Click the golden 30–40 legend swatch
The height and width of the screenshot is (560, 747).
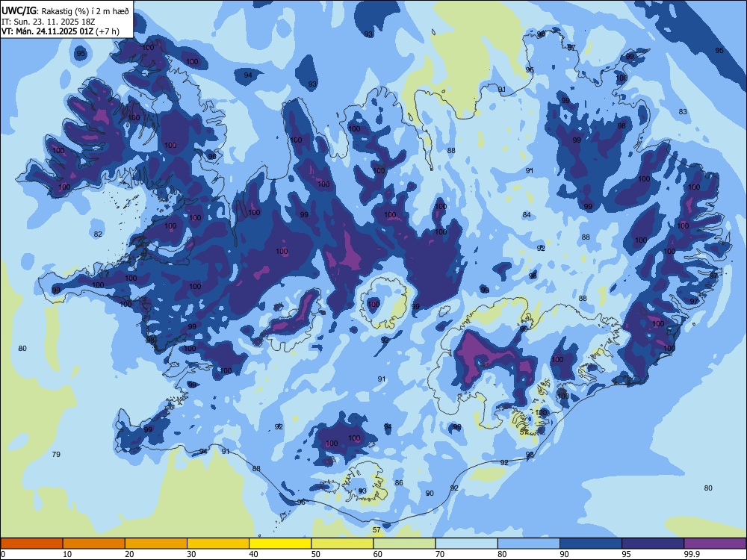[x=218, y=544]
